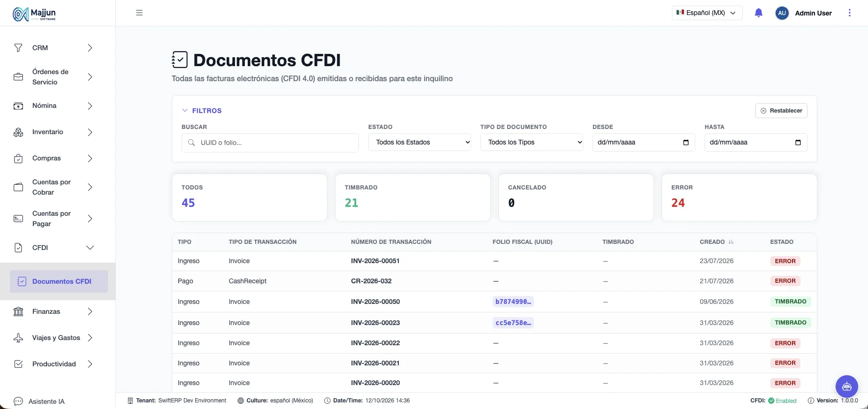868x409 pixels.
Task: Click the Hasta date input
Action: (756, 143)
